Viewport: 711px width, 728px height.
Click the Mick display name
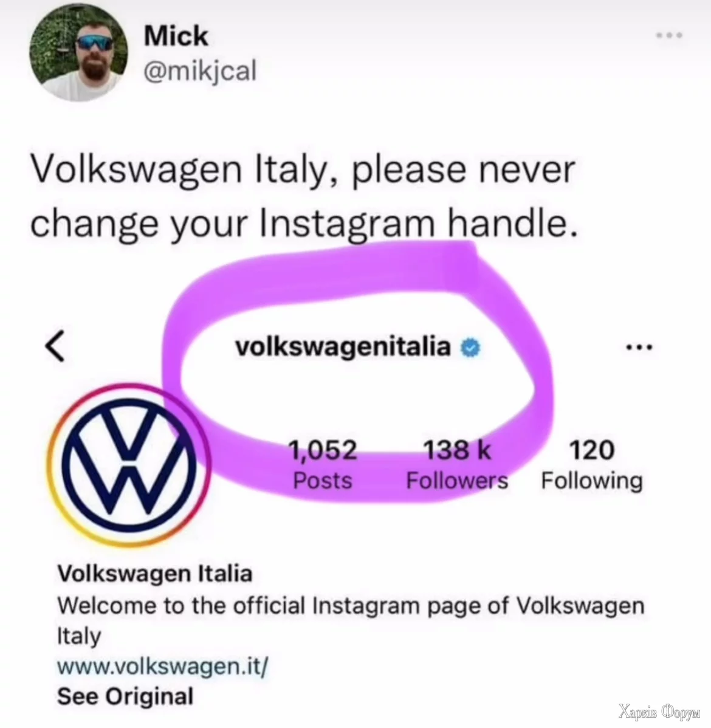[176, 36]
